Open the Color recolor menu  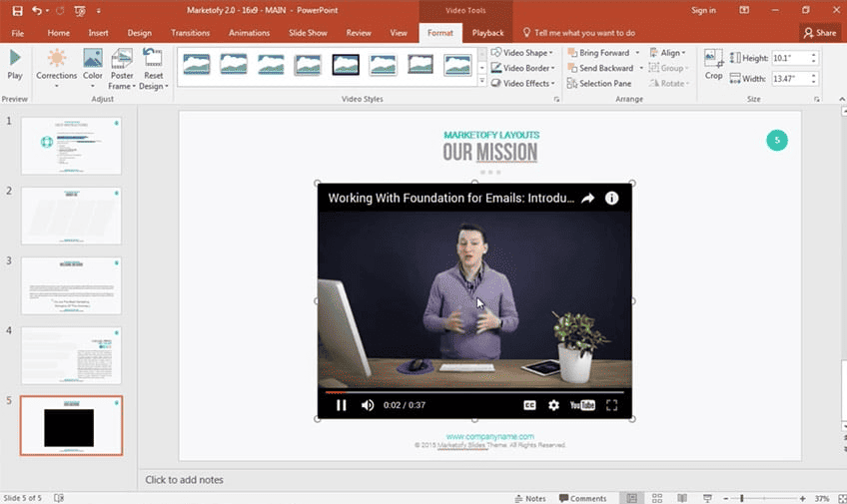point(92,68)
